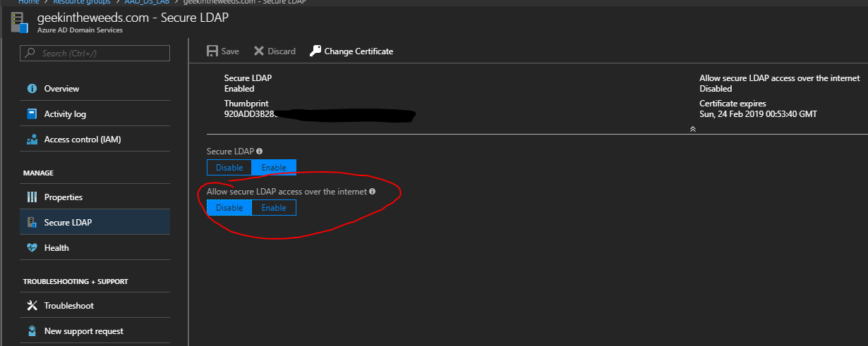Click the Overview info icon
This screenshot has height=346, width=868.
click(x=32, y=89)
